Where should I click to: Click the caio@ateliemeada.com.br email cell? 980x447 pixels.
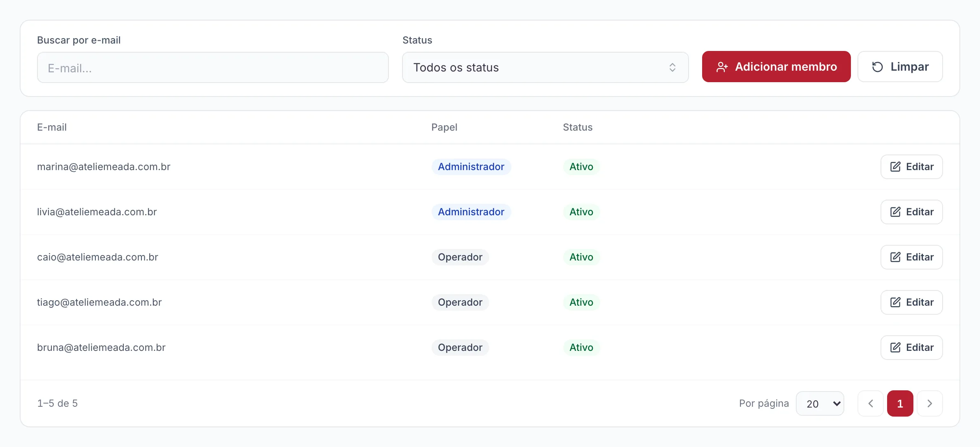click(97, 257)
